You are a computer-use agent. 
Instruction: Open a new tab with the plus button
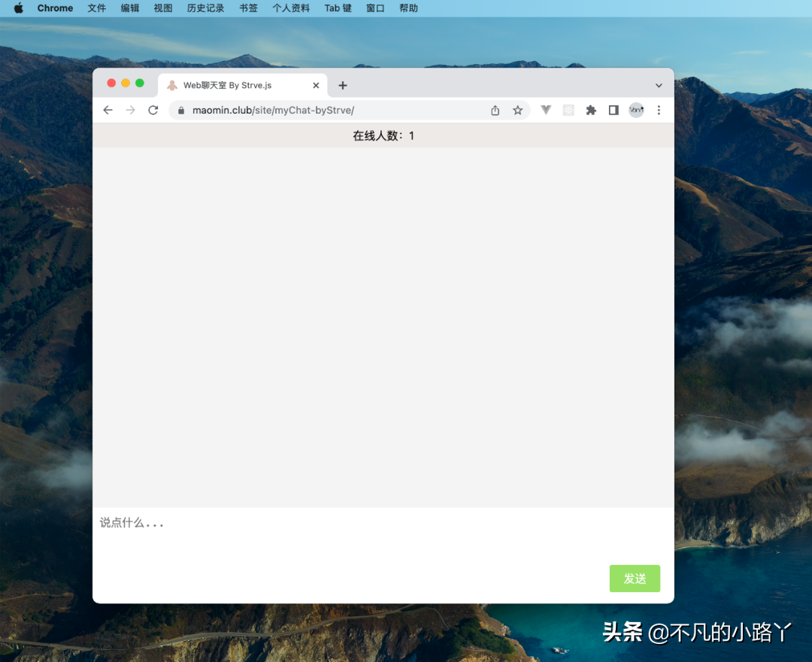343,85
